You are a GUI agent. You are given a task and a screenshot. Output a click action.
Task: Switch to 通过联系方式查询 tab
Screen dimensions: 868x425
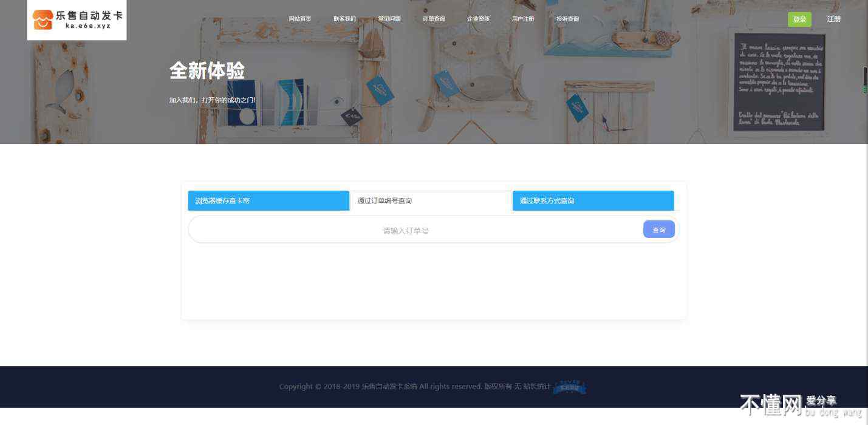tap(593, 201)
